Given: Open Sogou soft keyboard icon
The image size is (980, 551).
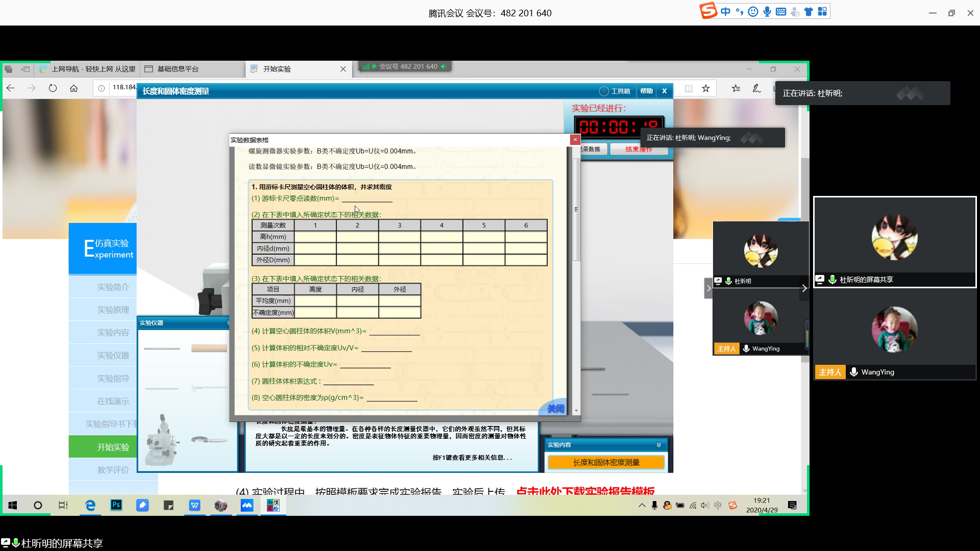Looking at the screenshot, I should click(780, 12).
